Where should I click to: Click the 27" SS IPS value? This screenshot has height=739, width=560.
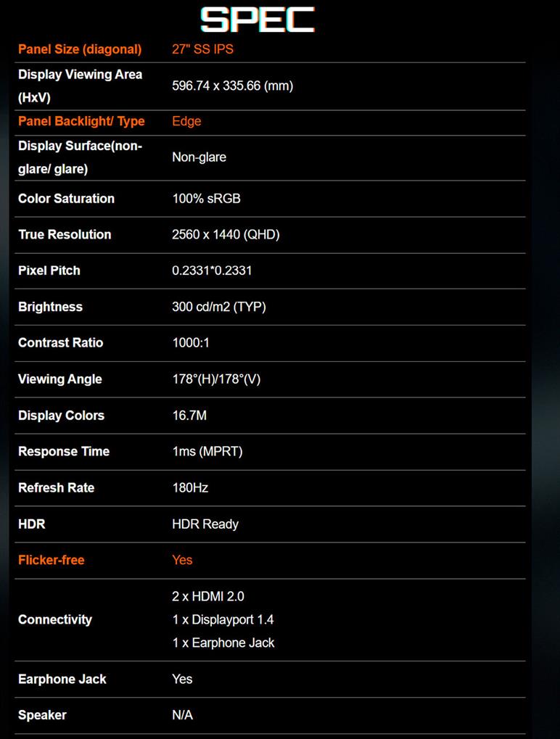(x=202, y=49)
